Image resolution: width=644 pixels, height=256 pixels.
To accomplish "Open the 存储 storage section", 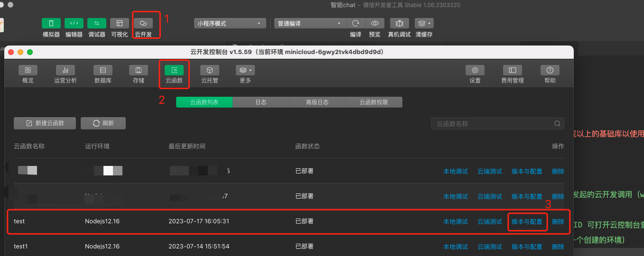I will click(x=139, y=70).
